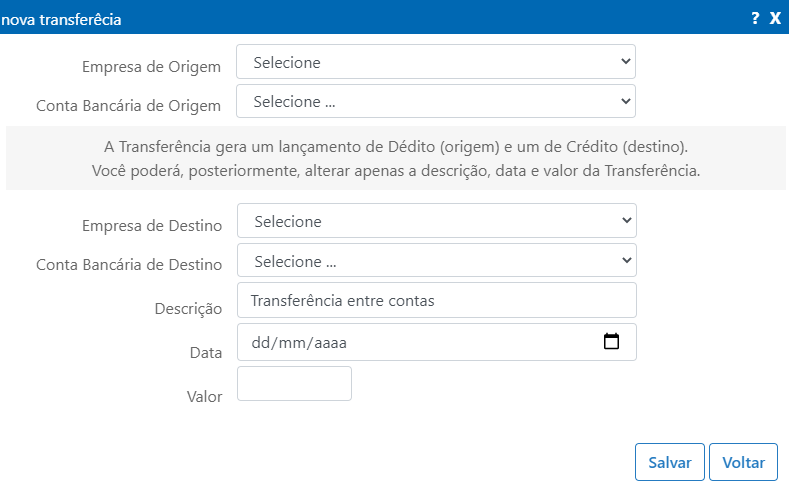Open help via the question mark icon
Viewport: 789px width, 483px height.
coord(755,19)
